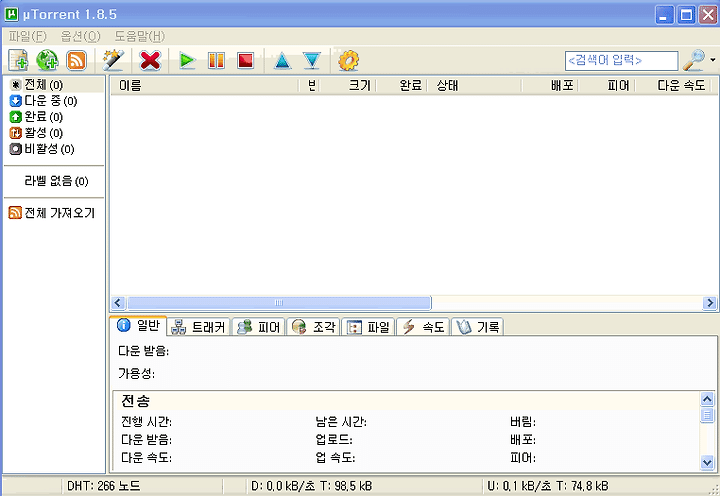Click the µTorrent title bar app icon

[x=11, y=14]
